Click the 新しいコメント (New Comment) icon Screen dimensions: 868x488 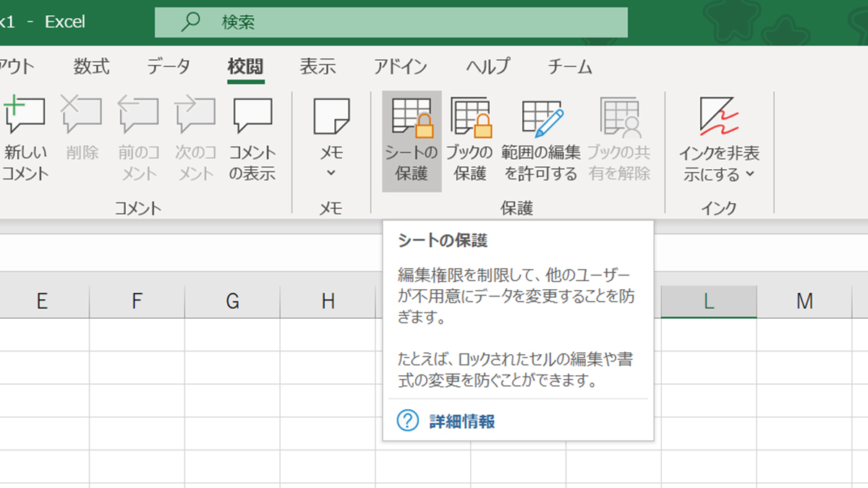click(25, 116)
